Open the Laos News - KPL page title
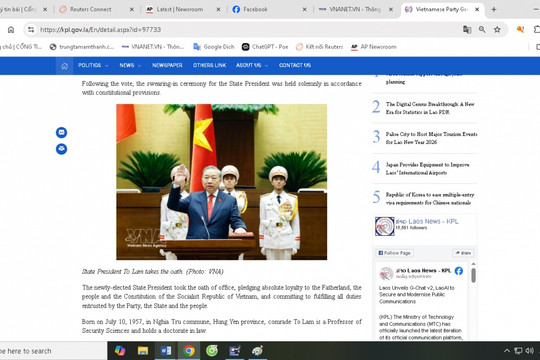Image resolution: width=540 pixels, height=360 pixels. point(427,221)
